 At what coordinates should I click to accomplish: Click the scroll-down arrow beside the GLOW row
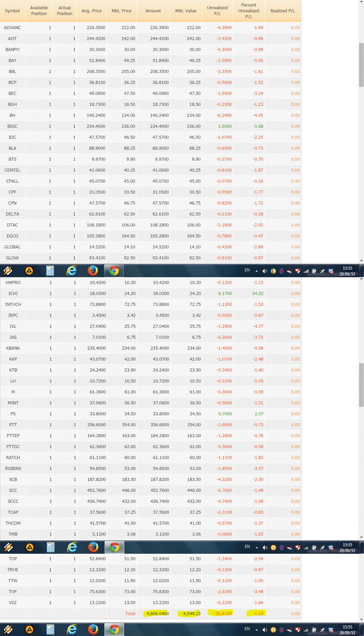(361, 261)
